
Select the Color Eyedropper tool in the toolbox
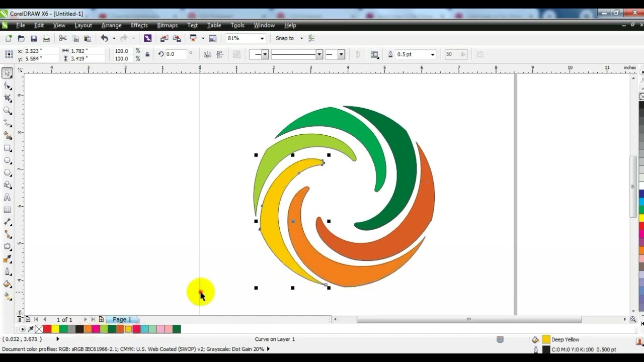[x=8, y=259]
